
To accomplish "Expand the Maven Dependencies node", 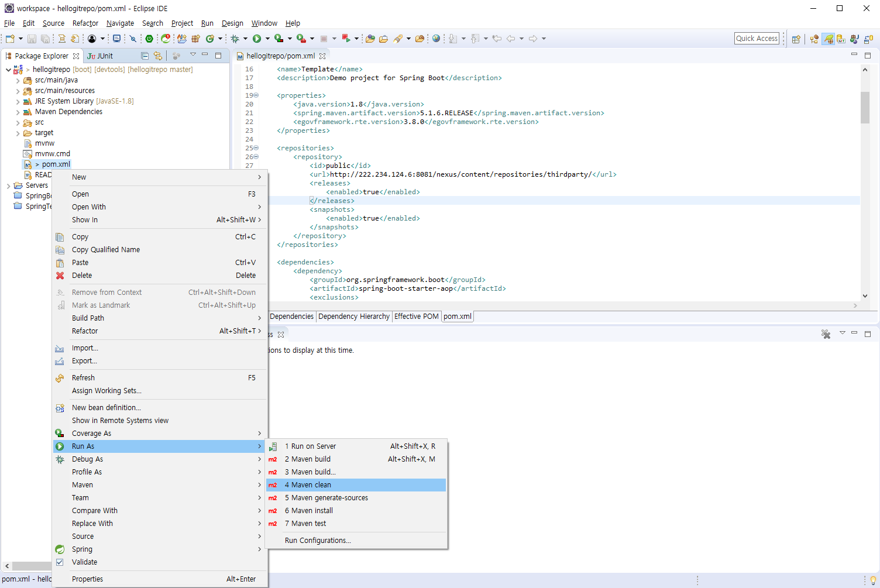I will coord(18,112).
